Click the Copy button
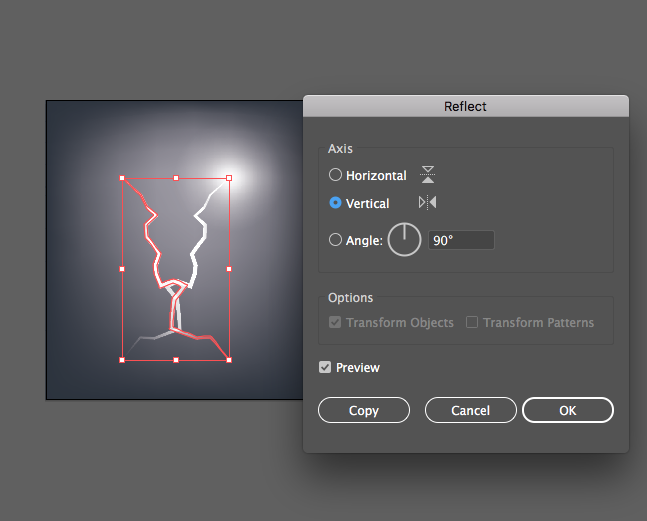 pyautogui.click(x=364, y=410)
